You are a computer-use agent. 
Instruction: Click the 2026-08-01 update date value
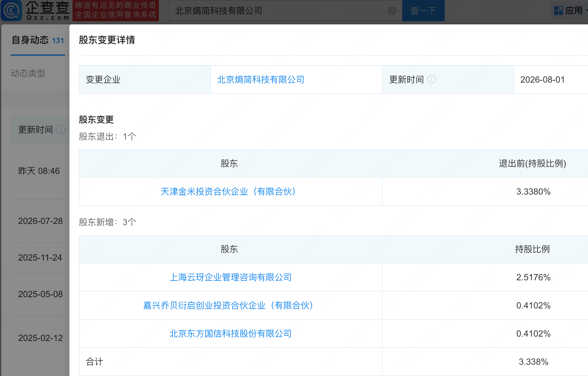[542, 79]
